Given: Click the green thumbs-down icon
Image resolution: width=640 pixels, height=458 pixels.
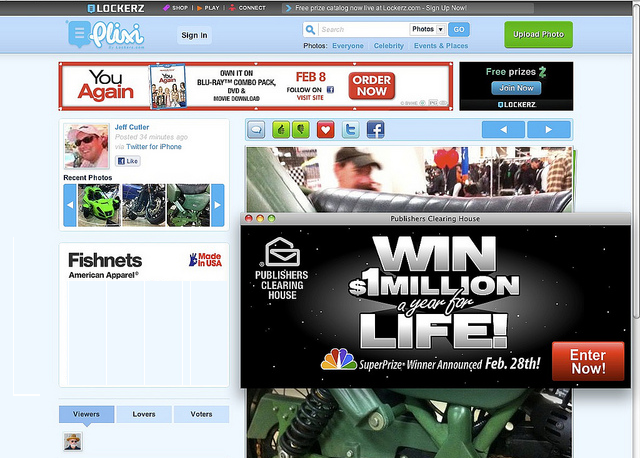Looking at the screenshot, I should [x=299, y=129].
